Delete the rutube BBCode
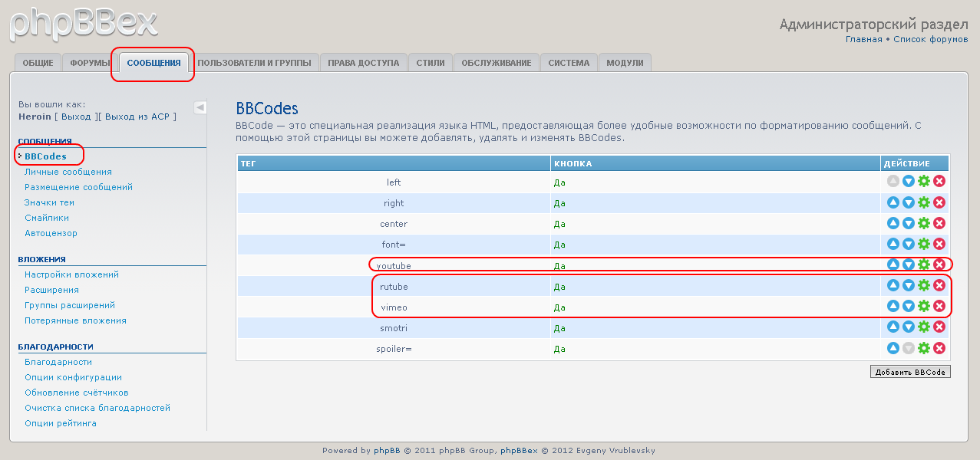 pyautogui.click(x=939, y=285)
